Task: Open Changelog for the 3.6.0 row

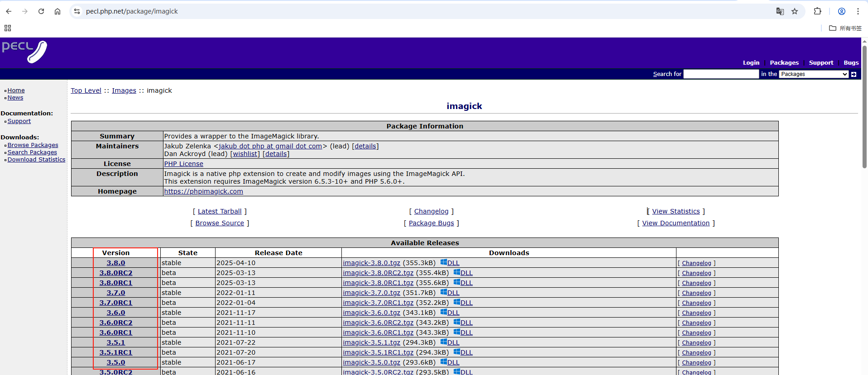Action: (696, 313)
